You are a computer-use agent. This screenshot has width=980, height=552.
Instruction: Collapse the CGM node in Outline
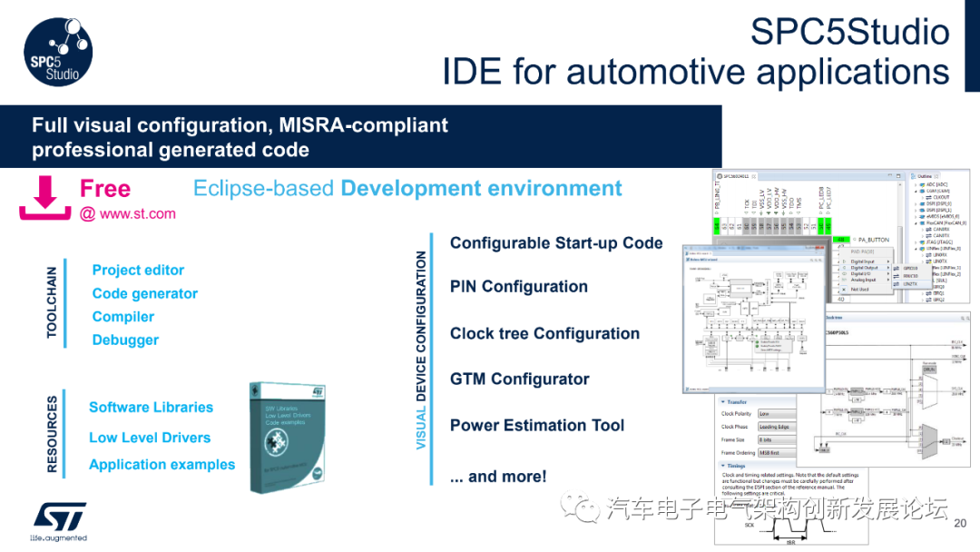(916, 192)
